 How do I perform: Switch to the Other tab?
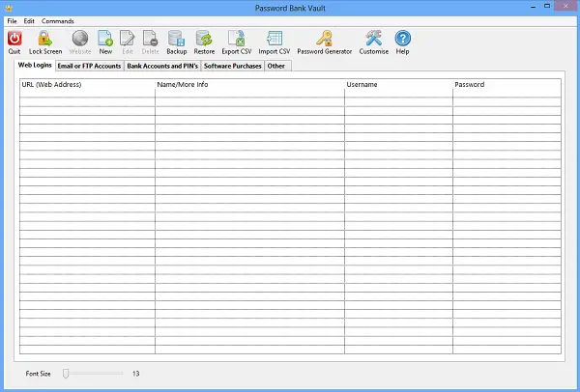(276, 66)
